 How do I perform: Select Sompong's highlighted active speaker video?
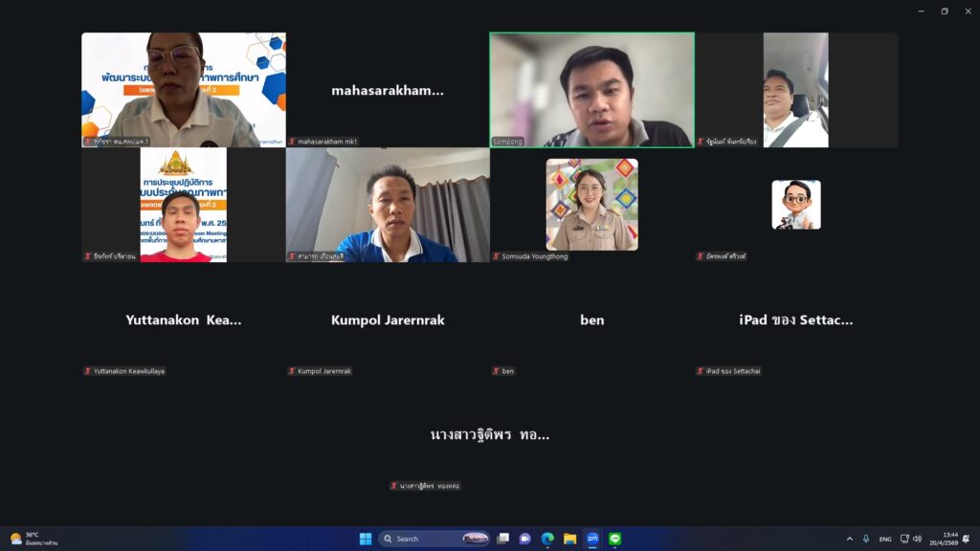point(591,90)
